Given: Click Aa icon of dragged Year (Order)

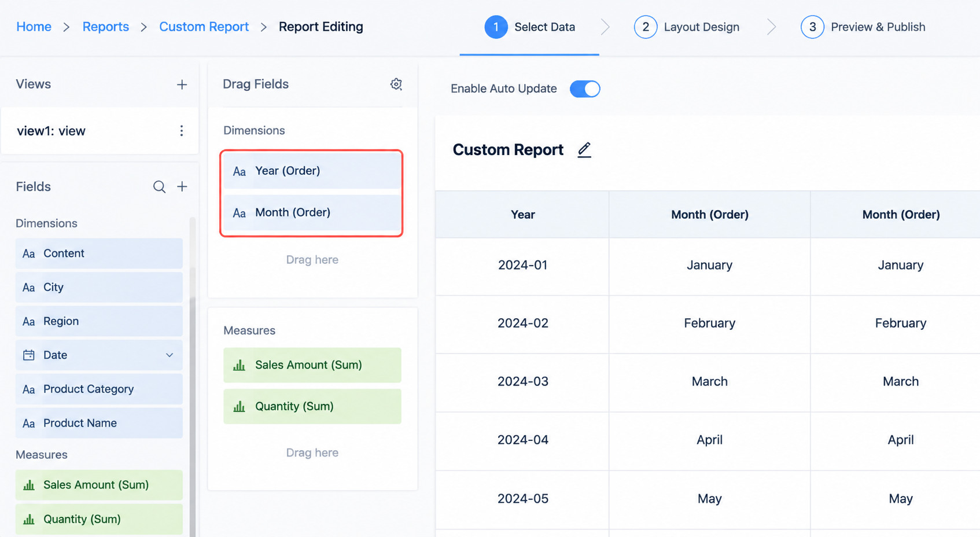Looking at the screenshot, I should coord(240,171).
